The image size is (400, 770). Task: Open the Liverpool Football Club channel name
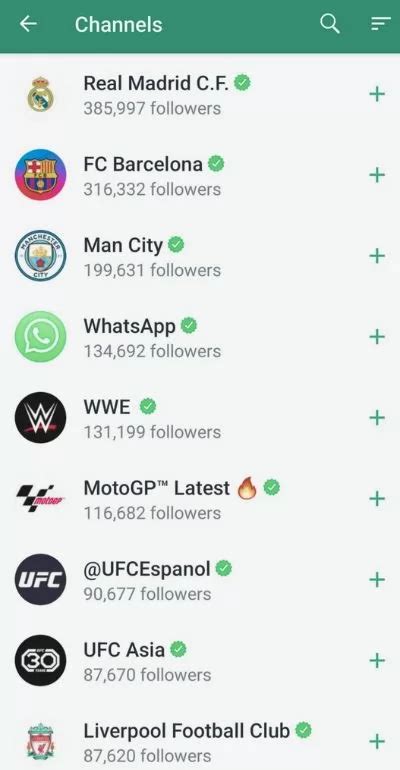pyautogui.click(x=187, y=731)
